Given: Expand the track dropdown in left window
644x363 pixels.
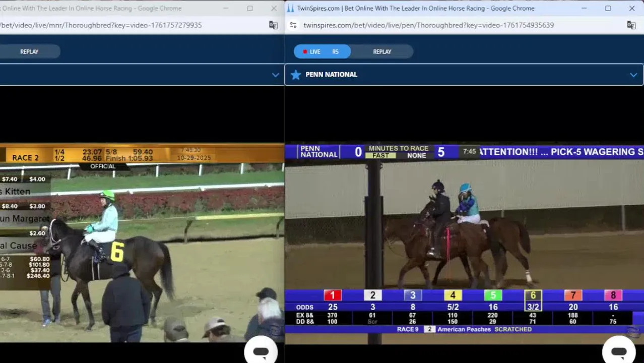Looking at the screenshot, I should pyautogui.click(x=275, y=75).
